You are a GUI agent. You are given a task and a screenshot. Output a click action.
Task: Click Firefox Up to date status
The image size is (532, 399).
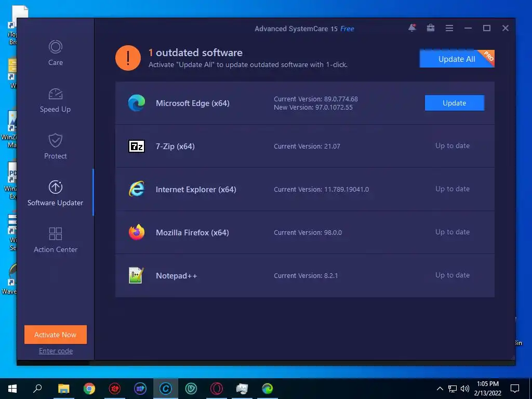(453, 232)
